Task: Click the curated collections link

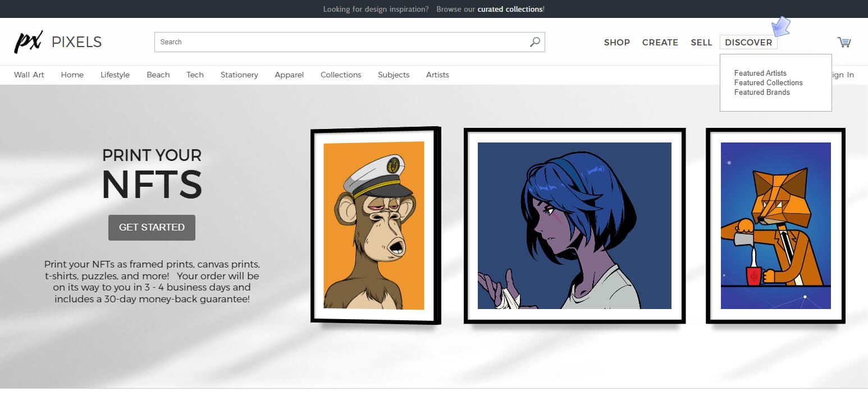Action: (510, 9)
